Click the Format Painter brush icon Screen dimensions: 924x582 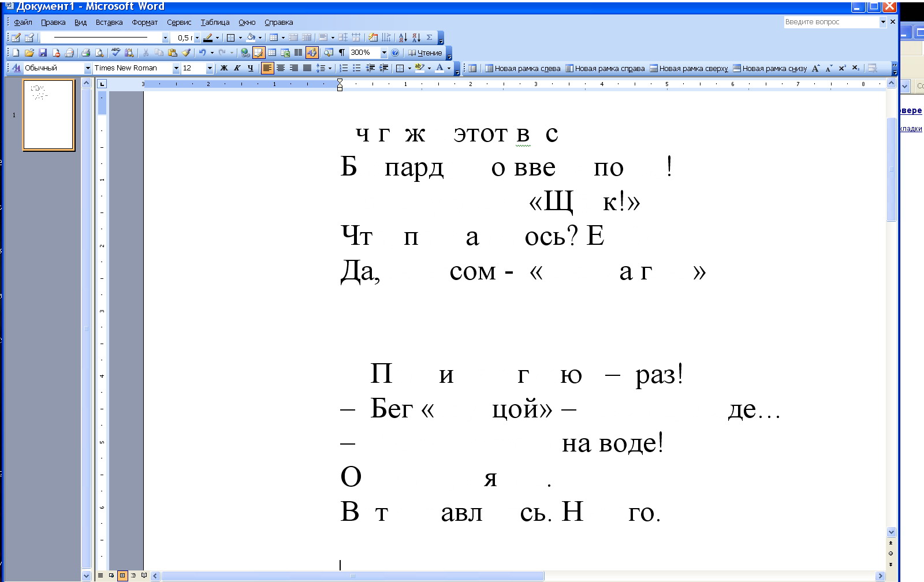click(186, 53)
